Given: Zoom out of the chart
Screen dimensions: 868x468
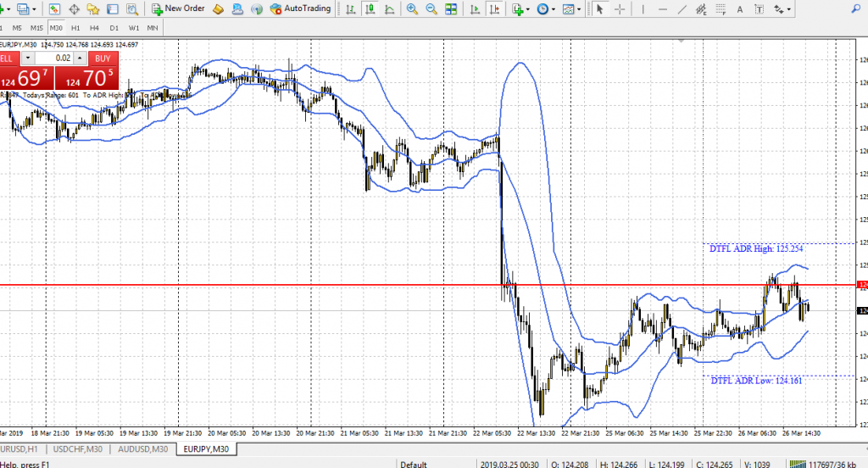Looking at the screenshot, I should click(x=431, y=8).
